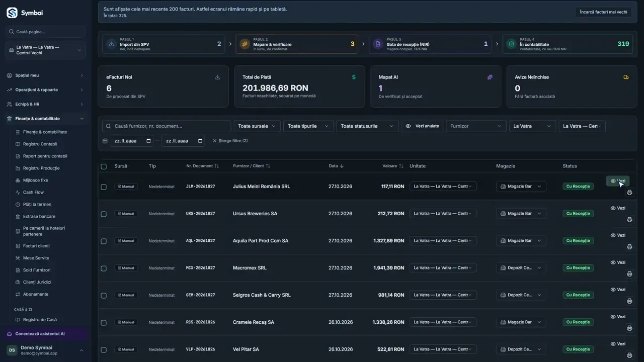Check the Cramele Recaș SA row checkbox

point(104,323)
